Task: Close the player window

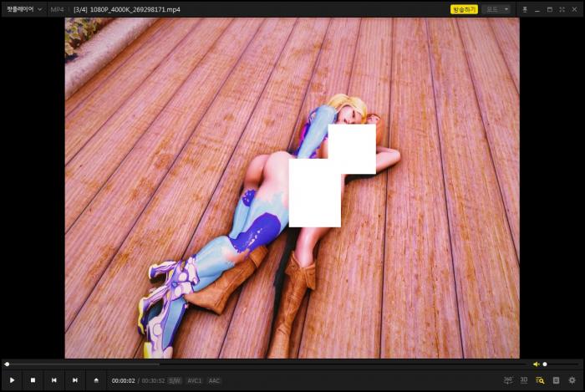Action: click(x=575, y=10)
